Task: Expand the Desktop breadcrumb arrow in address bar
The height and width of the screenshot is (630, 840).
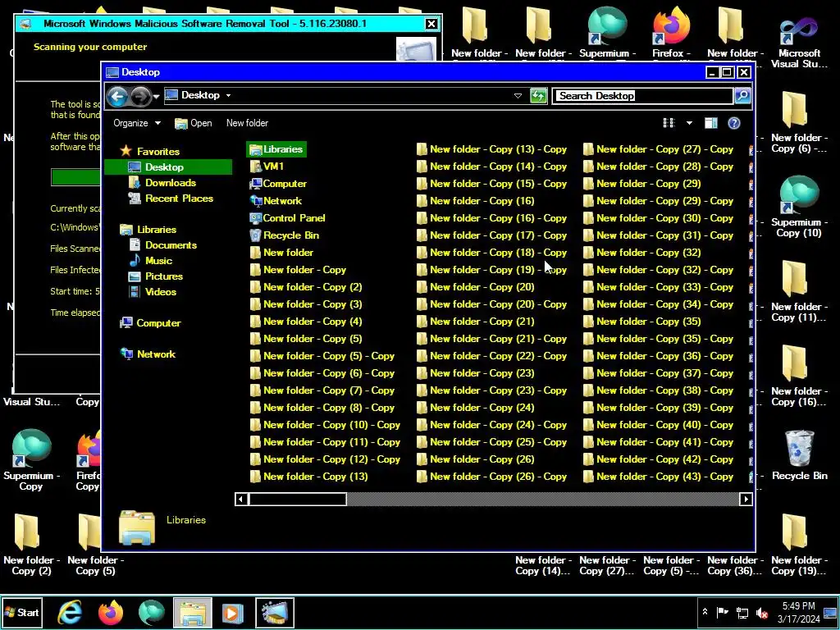Action: (x=228, y=95)
